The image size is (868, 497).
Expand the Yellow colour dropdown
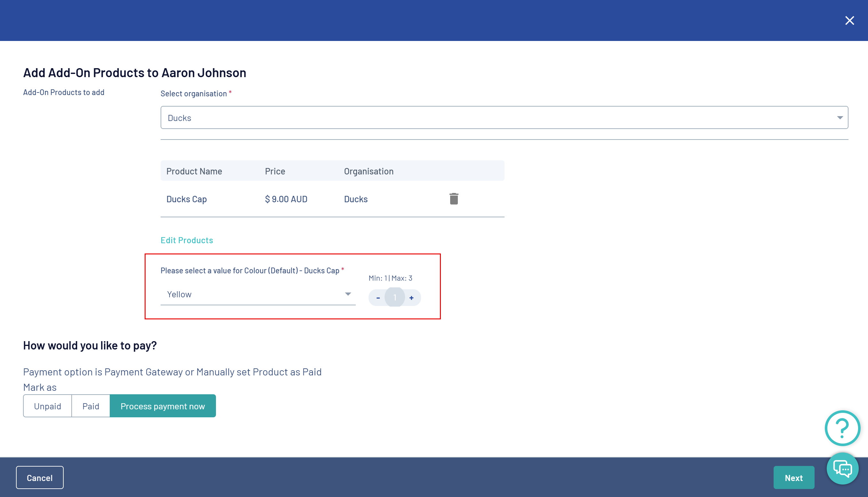(258, 294)
